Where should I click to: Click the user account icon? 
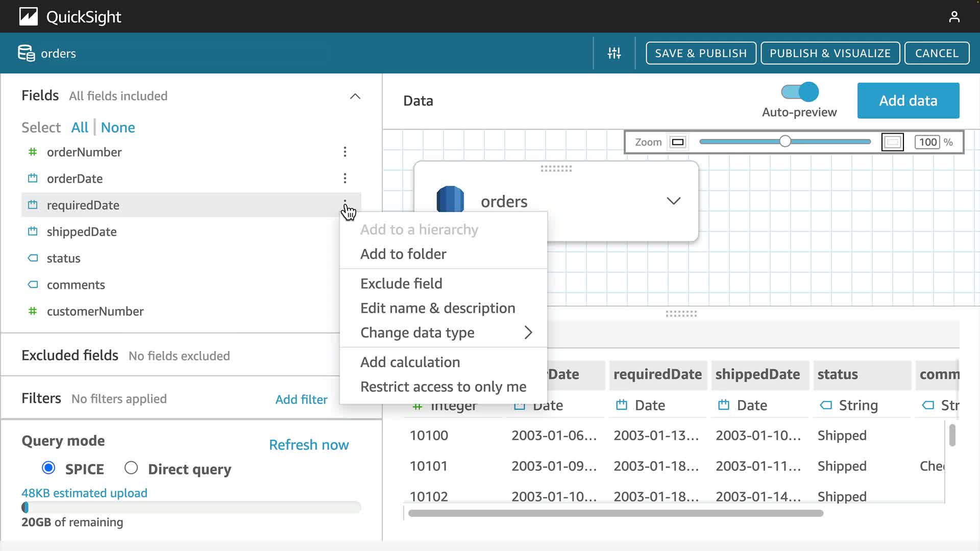[954, 17]
